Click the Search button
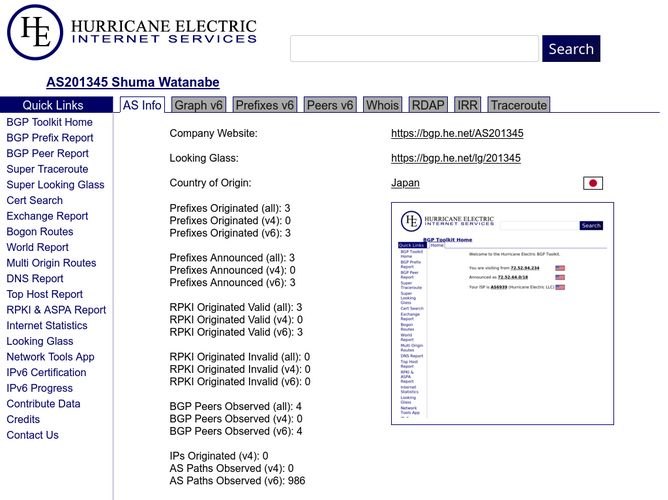This screenshot has height=500, width=668. 571,49
